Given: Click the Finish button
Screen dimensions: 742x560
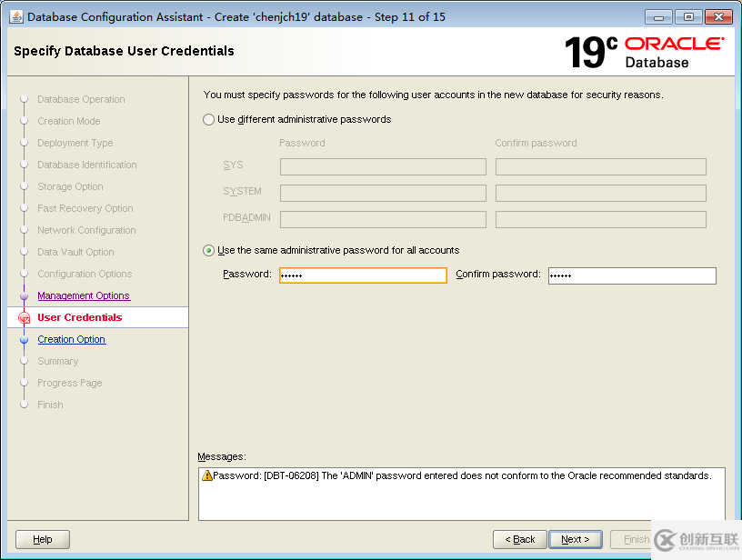Looking at the screenshot, I should (x=636, y=539).
